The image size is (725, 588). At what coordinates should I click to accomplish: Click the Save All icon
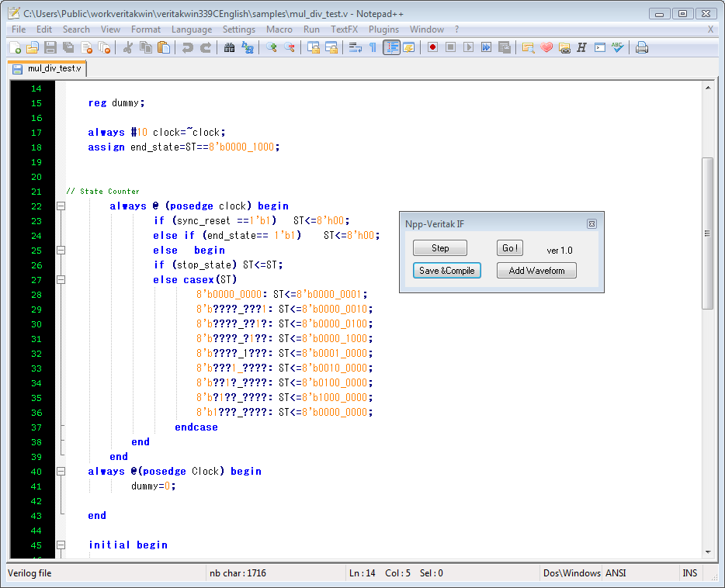[68, 47]
